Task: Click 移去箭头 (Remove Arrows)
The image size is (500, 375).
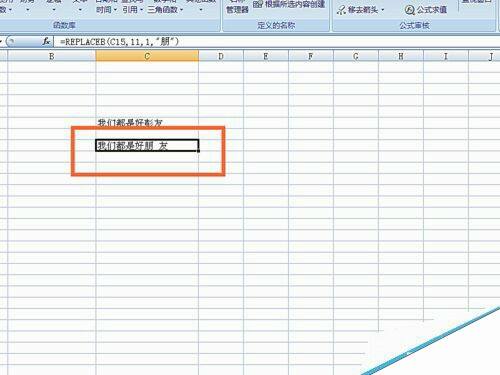Action: 357,10
